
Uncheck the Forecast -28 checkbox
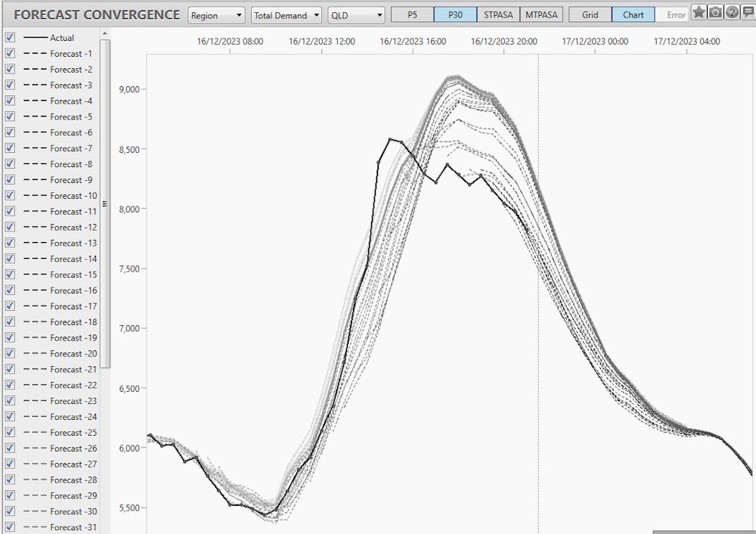click(x=11, y=480)
